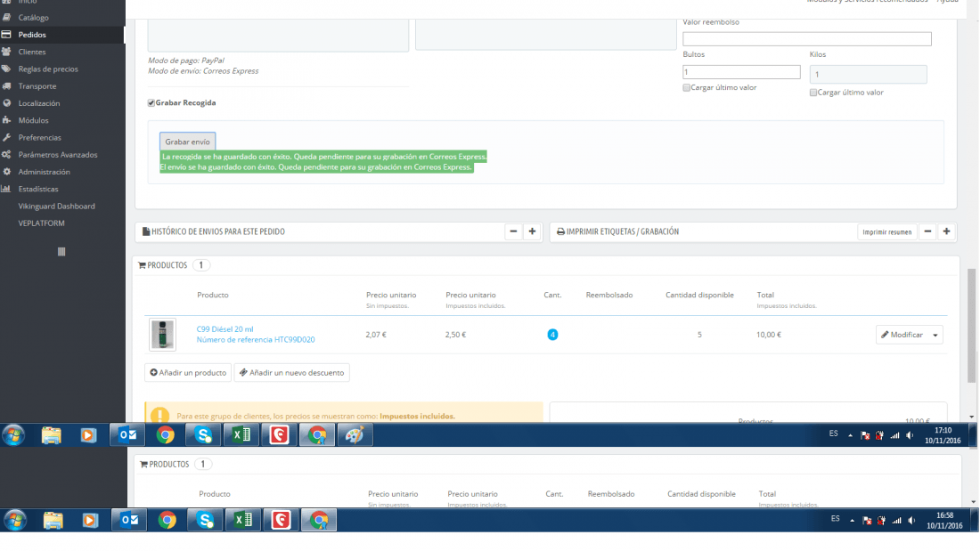Open the Pedidos section

[x=32, y=35]
